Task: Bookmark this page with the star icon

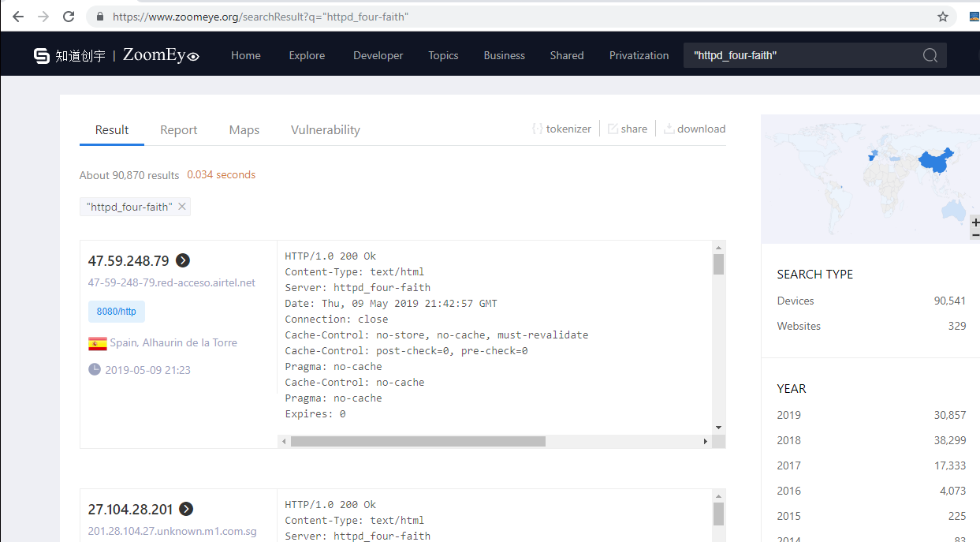Action: (x=942, y=17)
